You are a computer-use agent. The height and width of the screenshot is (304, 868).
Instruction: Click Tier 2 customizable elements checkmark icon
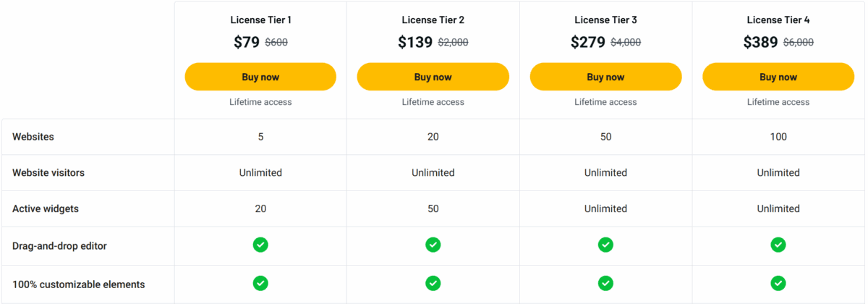(433, 283)
